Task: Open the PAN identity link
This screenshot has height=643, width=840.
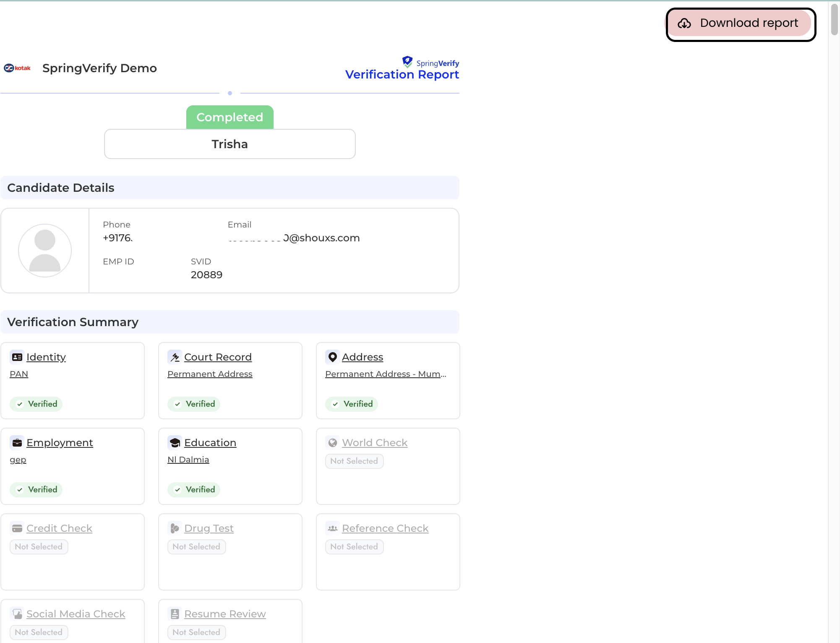Action: tap(19, 374)
